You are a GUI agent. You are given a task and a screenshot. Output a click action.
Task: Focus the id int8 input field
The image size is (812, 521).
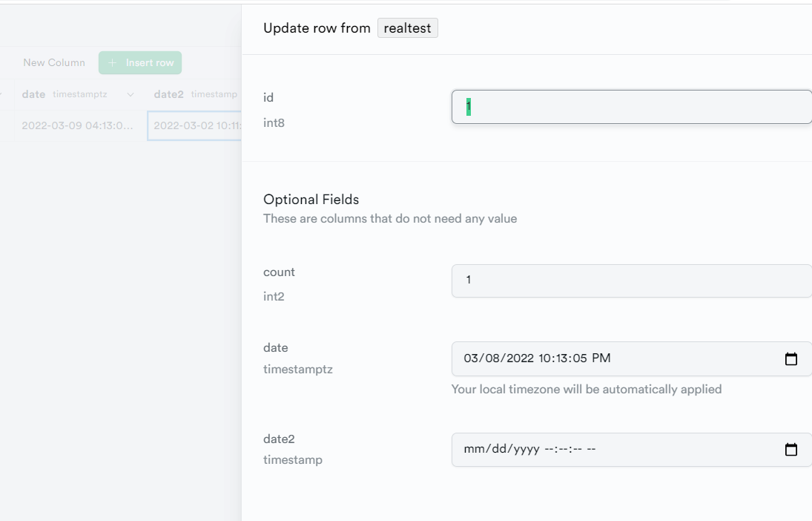(632, 107)
